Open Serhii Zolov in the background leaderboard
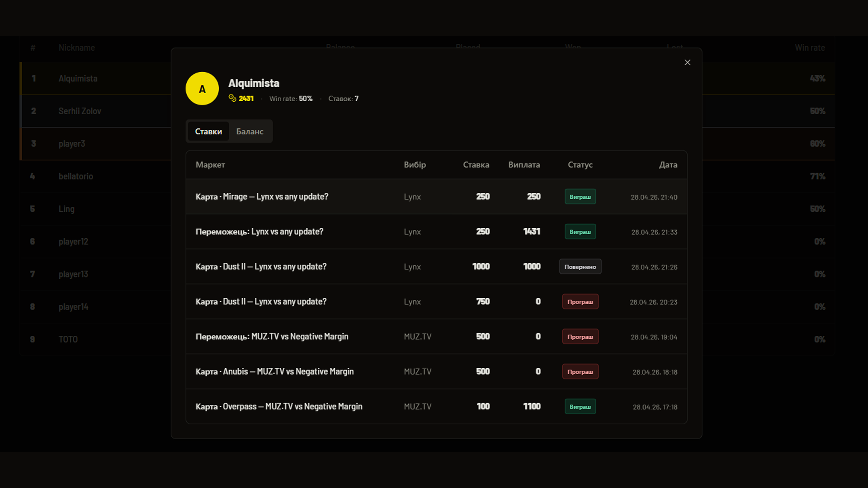868x488 pixels. [80, 111]
